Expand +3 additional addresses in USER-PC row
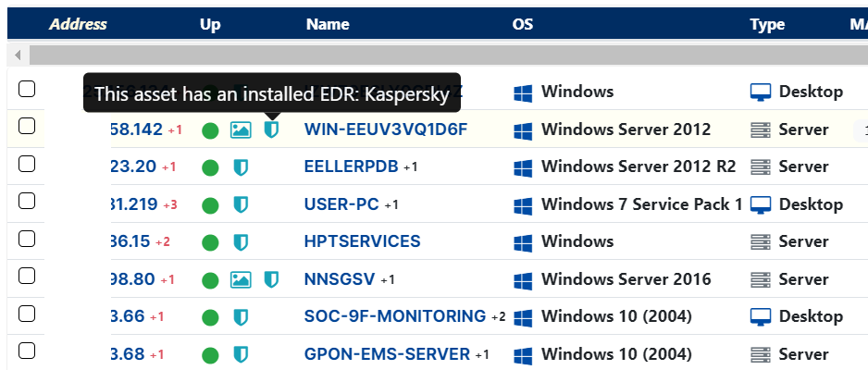 tap(171, 204)
